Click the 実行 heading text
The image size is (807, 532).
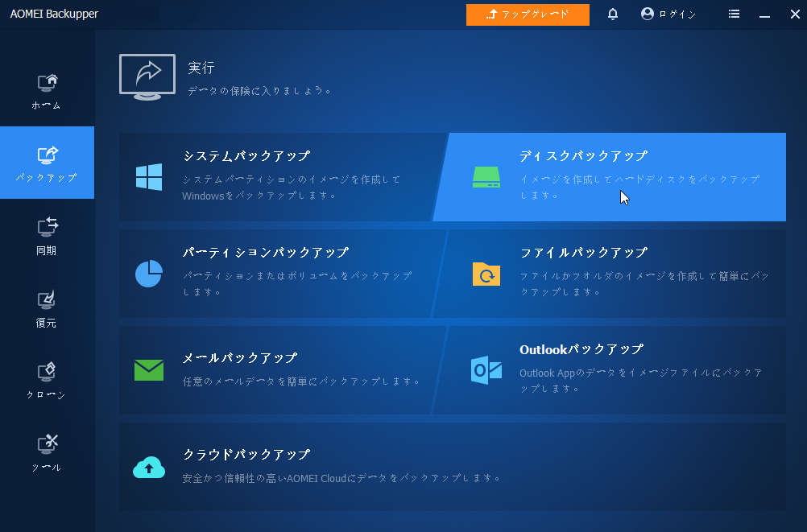click(x=201, y=68)
